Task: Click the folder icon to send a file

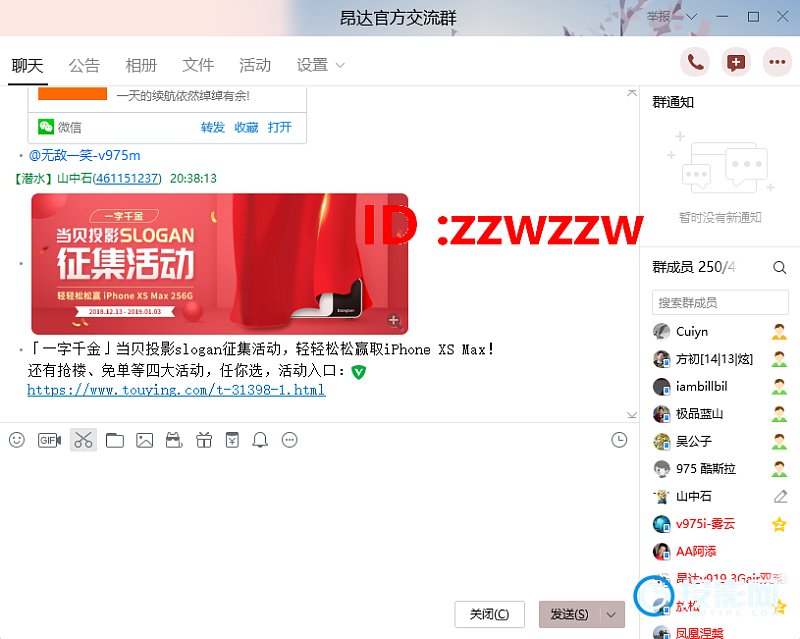Action: click(x=115, y=440)
